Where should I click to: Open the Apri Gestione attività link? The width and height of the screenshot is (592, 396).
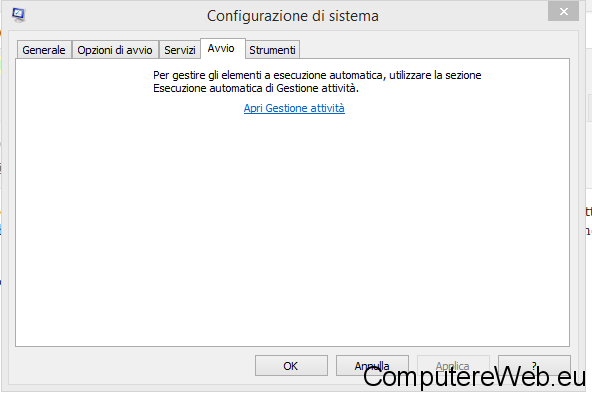coord(294,108)
